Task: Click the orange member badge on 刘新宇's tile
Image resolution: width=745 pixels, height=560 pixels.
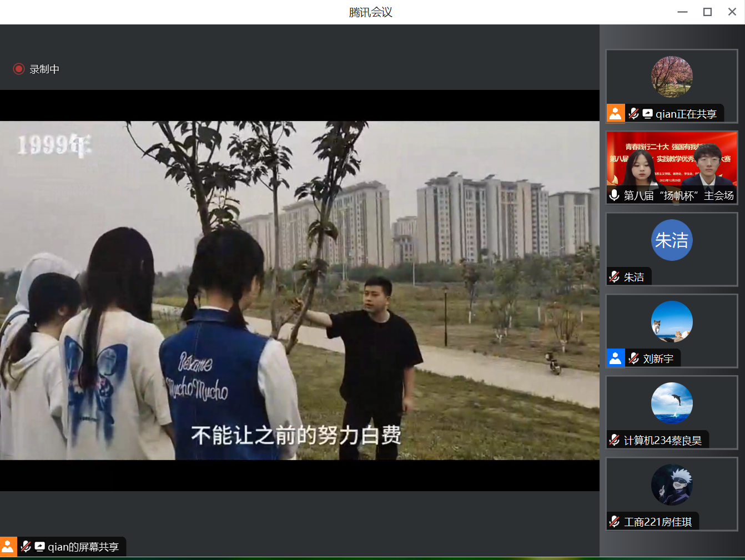Action: click(616, 358)
